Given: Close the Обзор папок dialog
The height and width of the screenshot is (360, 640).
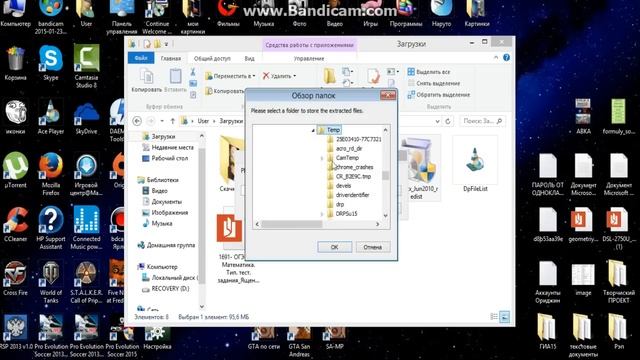Looking at the screenshot, I should click(388, 95).
